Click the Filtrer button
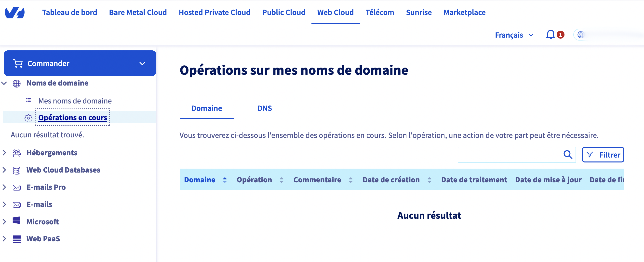Image resolution: width=644 pixels, height=262 pixels. click(x=603, y=155)
